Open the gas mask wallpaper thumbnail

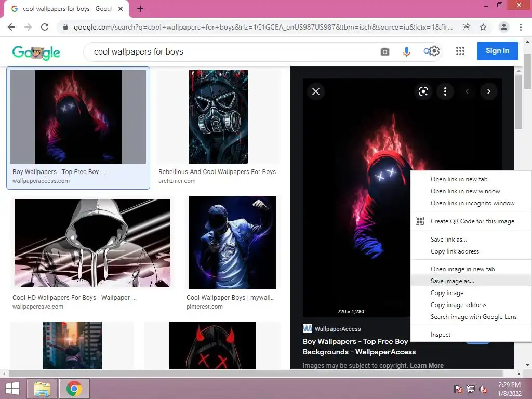tap(219, 117)
